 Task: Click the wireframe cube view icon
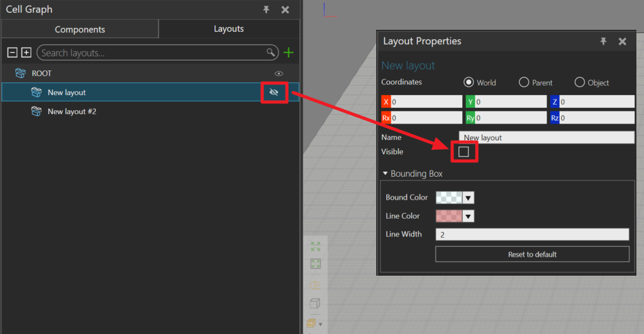click(315, 304)
